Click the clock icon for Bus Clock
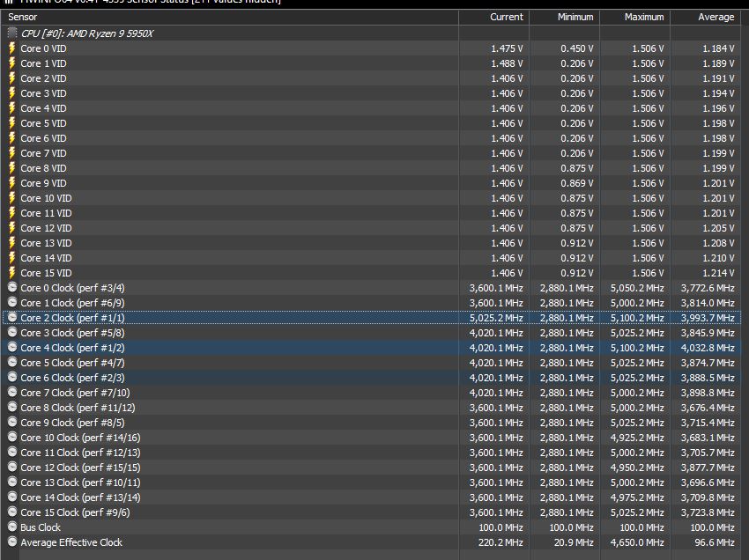The image size is (749, 560). tap(12, 527)
